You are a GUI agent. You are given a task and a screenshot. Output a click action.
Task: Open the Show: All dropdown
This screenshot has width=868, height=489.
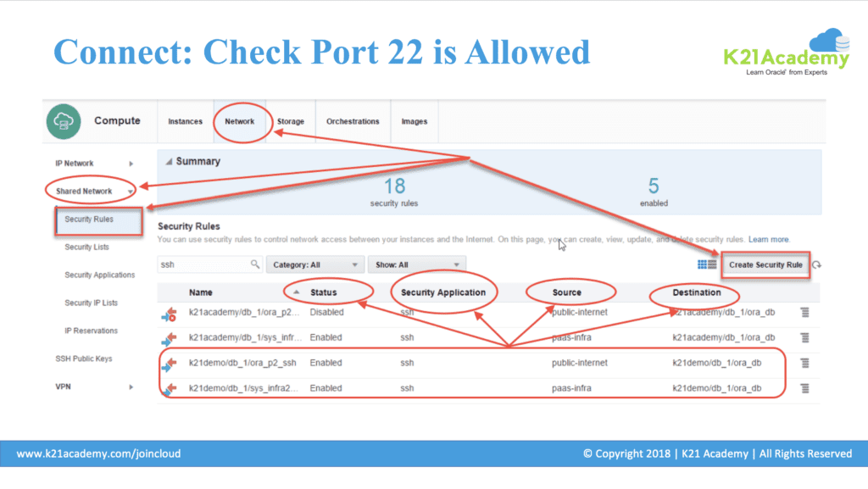(417, 264)
